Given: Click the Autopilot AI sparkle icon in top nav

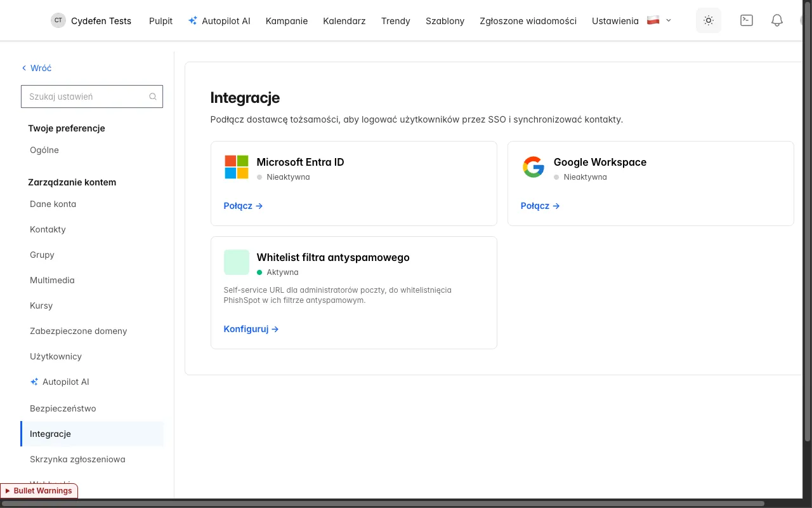Looking at the screenshot, I should point(193,20).
